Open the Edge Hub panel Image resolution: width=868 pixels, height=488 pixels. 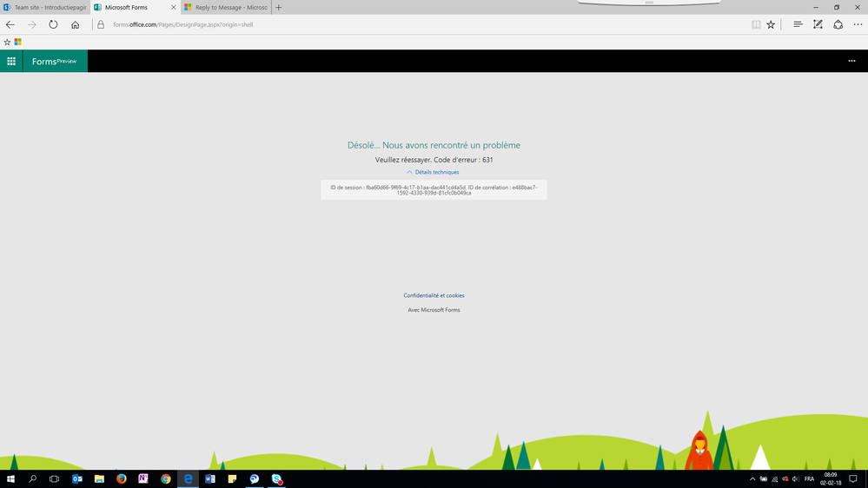(798, 24)
